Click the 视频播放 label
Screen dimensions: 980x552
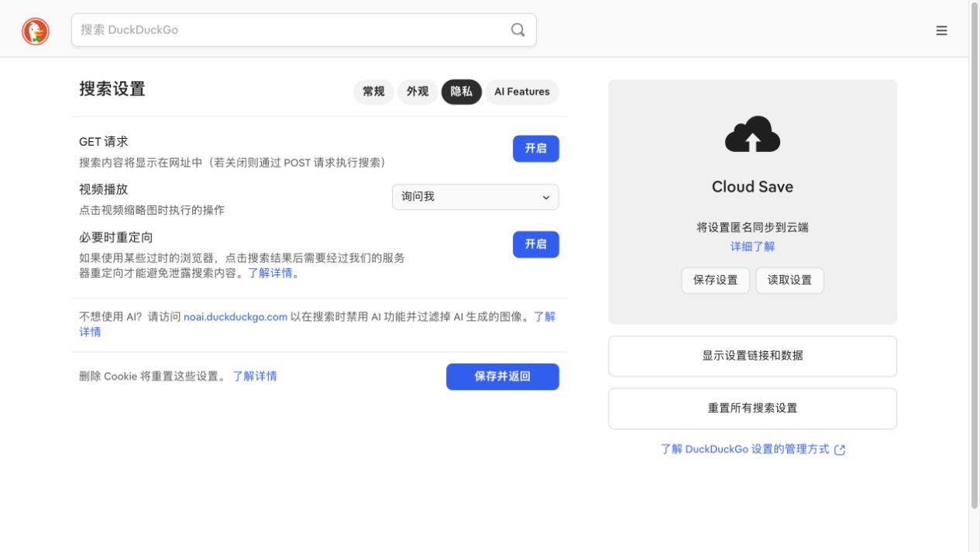click(103, 190)
